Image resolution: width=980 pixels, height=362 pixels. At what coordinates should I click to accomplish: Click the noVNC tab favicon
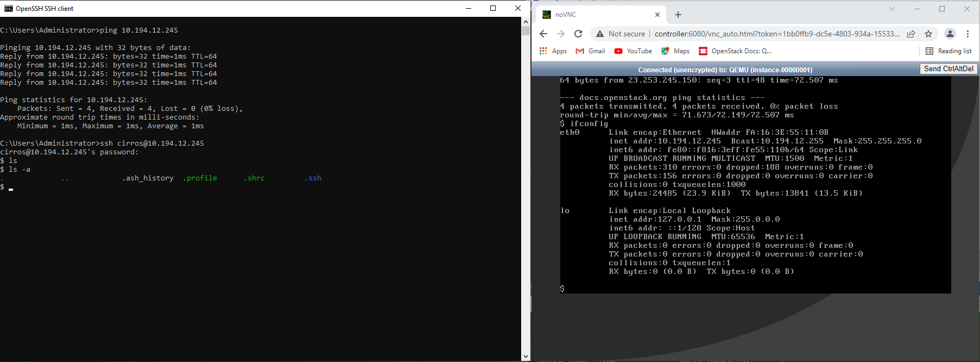click(547, 15)
